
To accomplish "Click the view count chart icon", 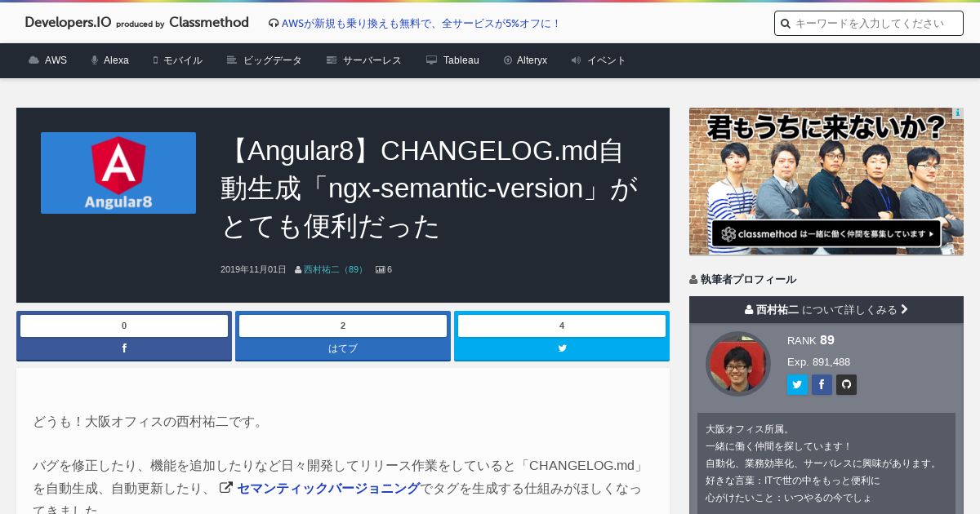I will [380, 269].
